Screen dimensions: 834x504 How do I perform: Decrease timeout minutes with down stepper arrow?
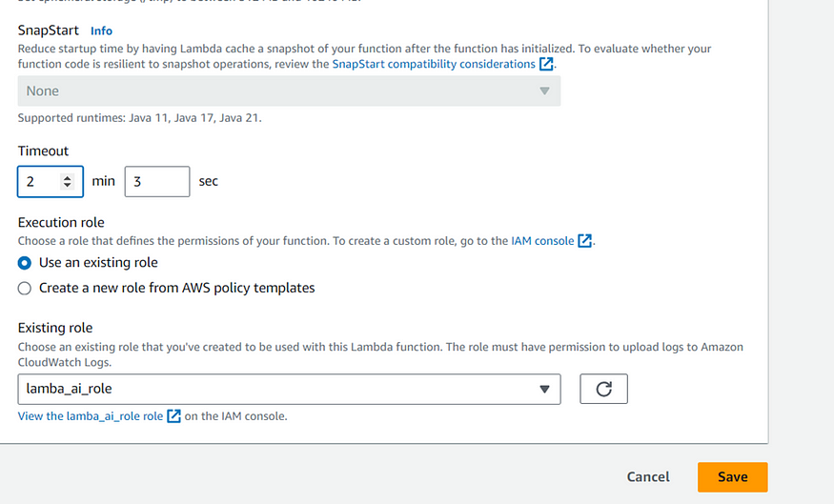[x=67, y=185]
